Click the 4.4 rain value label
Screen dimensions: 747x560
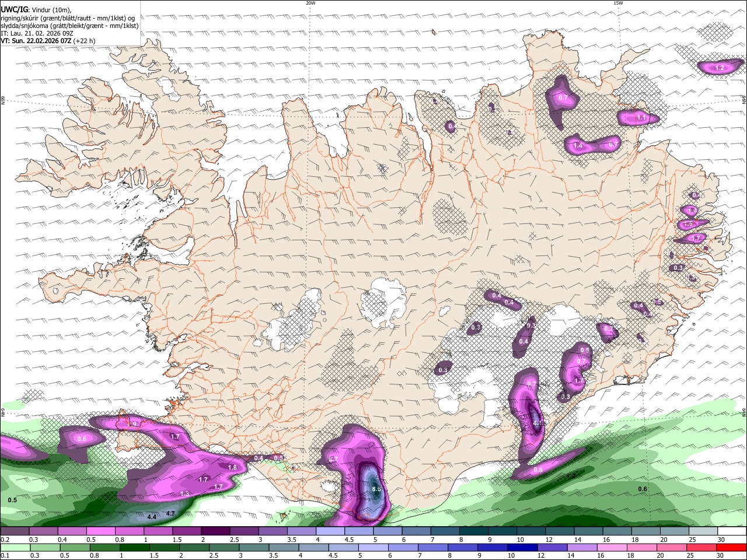pos(152,517)
